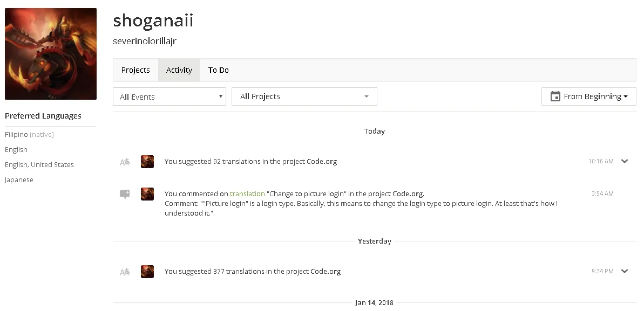Screen dimensions: 644x311
Task: Click the small avatar beside the comment activity
Action: pyautogui.click(x=147, y=194)
